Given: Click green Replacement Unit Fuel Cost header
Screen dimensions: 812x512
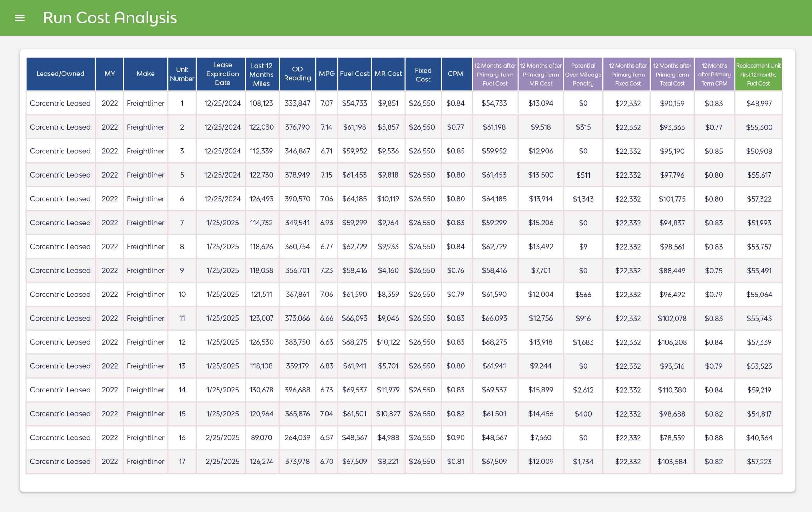Looking at the screenshot, I should click(x=758, y=75).
